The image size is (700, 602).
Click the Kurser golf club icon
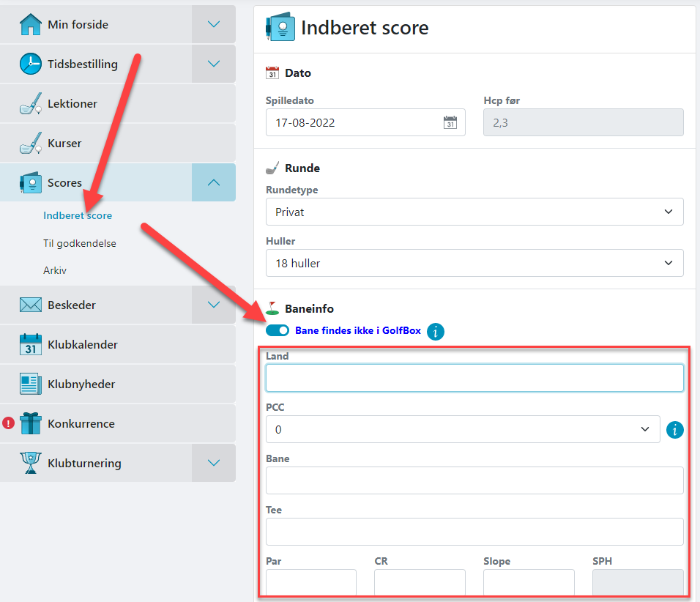[x=30, y=143]
